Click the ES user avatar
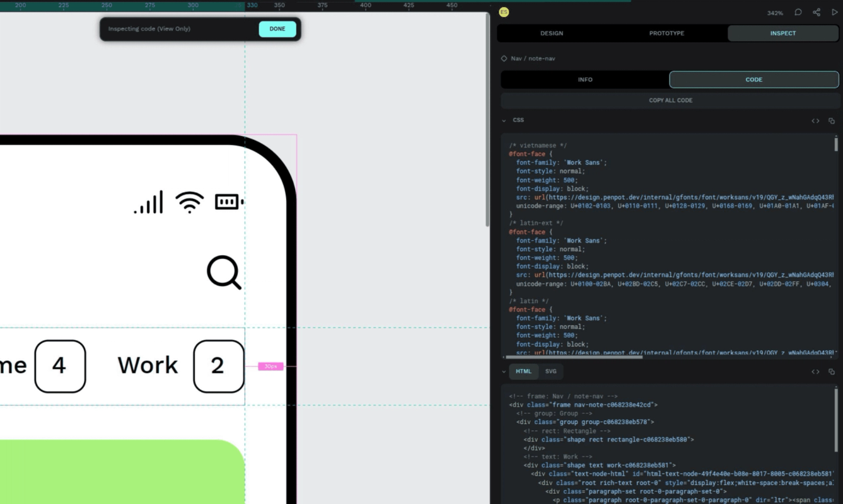Screen dimensions: 843x504 (503, 12)
